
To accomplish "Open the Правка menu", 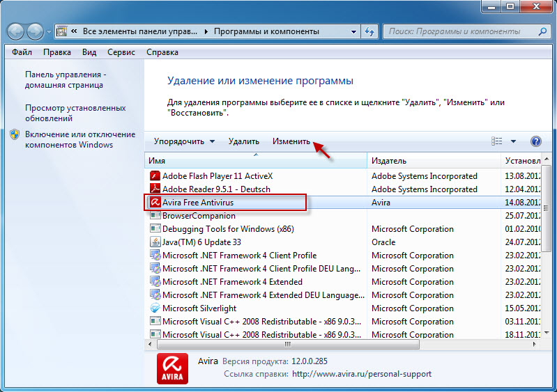I will point(57,52).
